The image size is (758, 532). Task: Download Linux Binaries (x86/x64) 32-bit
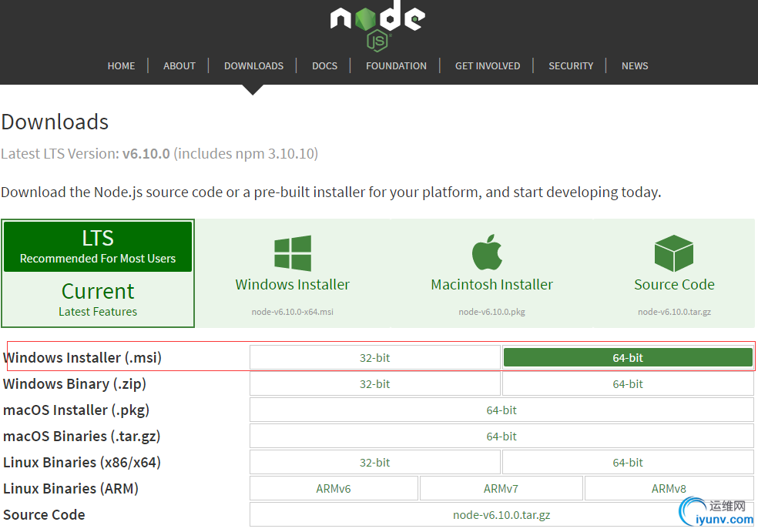tap(374, 462)
